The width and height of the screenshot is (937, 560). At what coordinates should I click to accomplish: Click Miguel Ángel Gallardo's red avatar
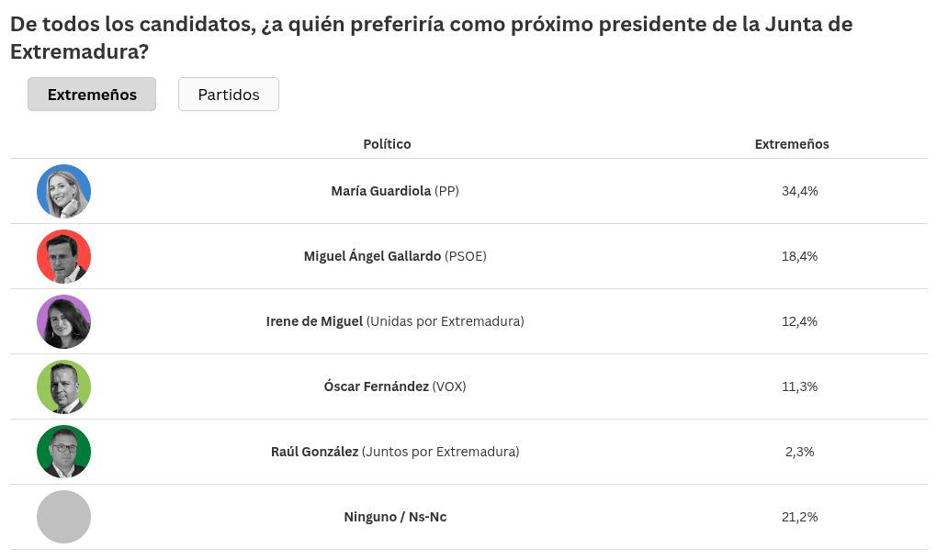click(64, 256)
